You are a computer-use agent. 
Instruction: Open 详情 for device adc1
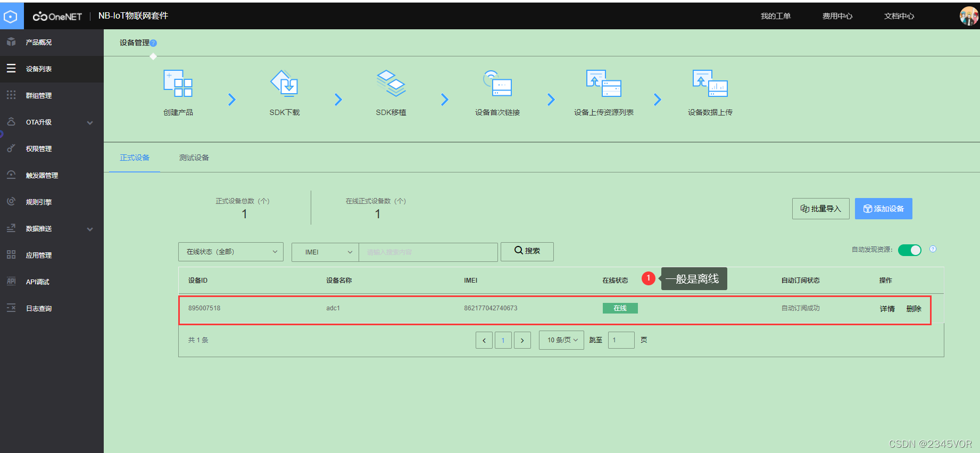(x=887, y=309)
